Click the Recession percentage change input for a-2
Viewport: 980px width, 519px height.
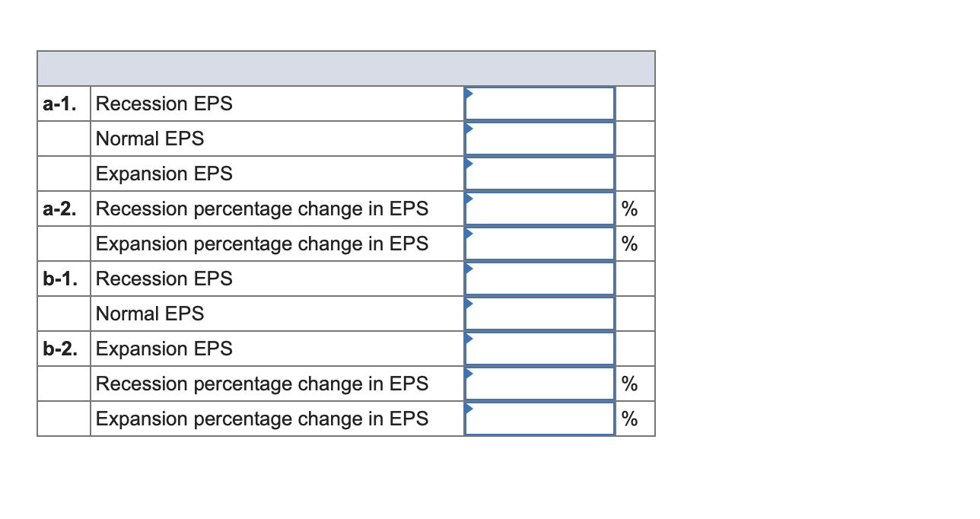tap(540, 209)
